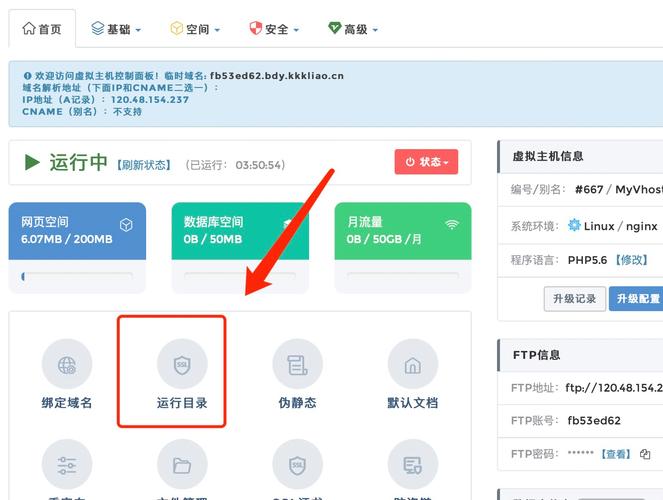This screenshot has height=500, width=663.
Task: Expand the 高级 dropdown menu
Action: click(353, 29)
